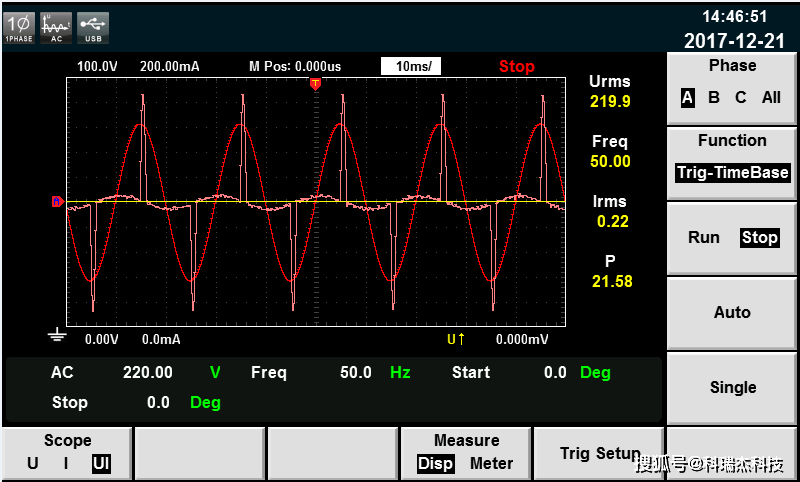Switch Measure to Meter mode
800x482 pixels.
click(x=491, y=464)
